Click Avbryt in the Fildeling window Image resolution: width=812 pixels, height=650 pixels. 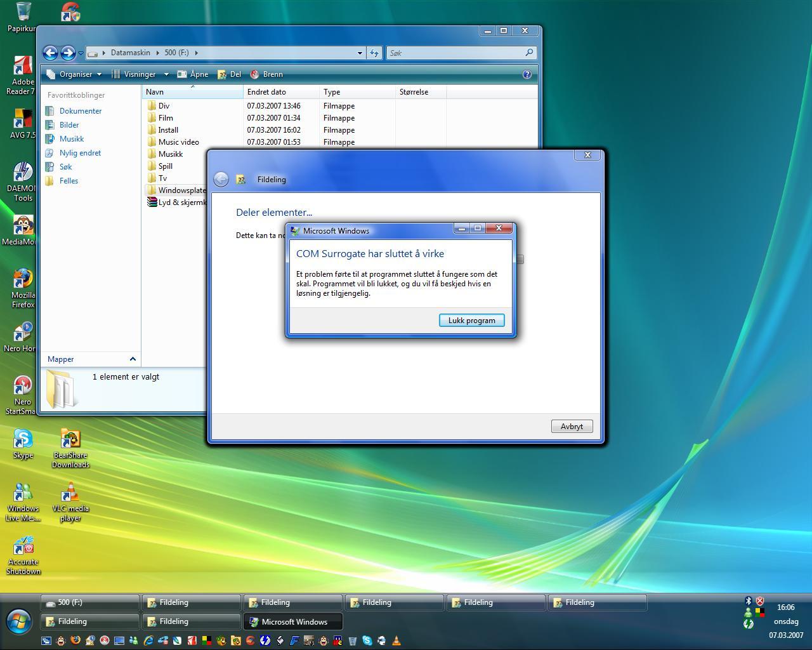pyautogui.click(x=572, y=427)
